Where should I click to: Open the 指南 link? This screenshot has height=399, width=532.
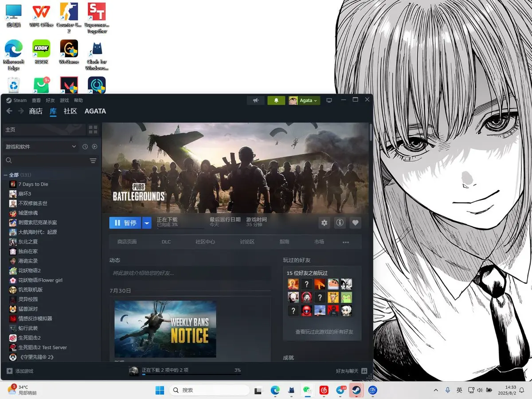284,242
